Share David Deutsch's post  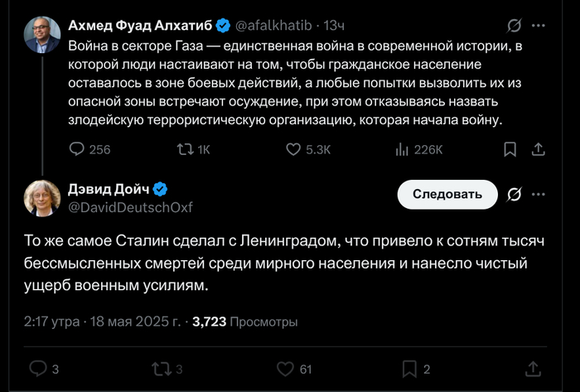click(537, 369)
